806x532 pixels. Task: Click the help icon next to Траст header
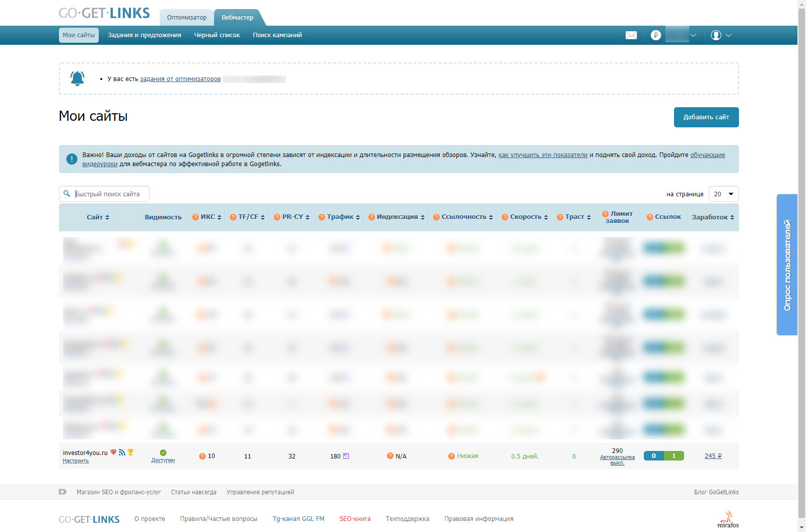[560, 217]
